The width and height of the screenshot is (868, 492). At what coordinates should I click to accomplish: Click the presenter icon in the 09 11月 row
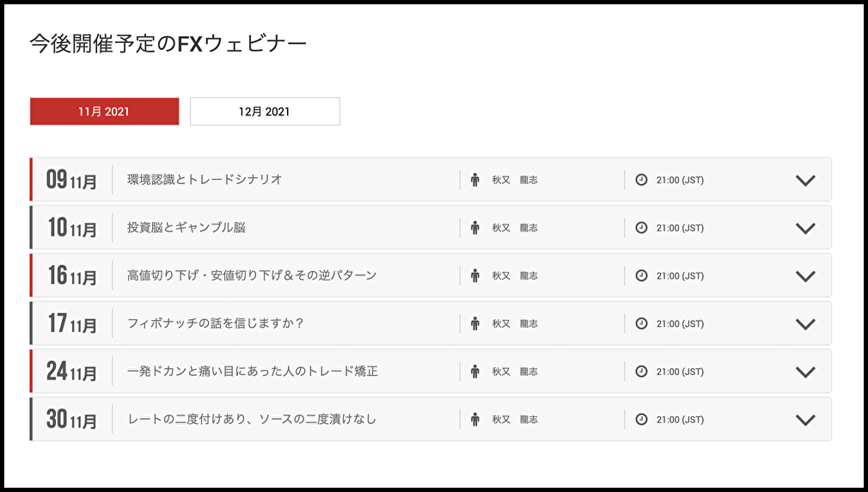tap(474, 180)
